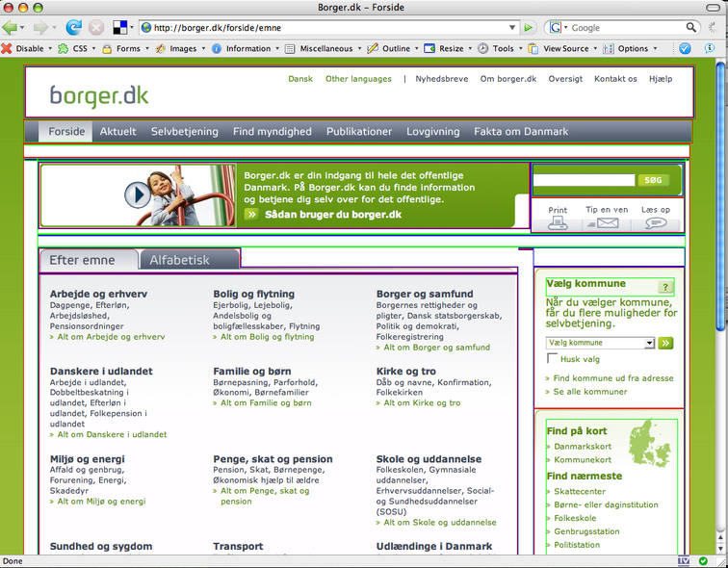Click the green Go arrow beside the URL

pos(528,28)
